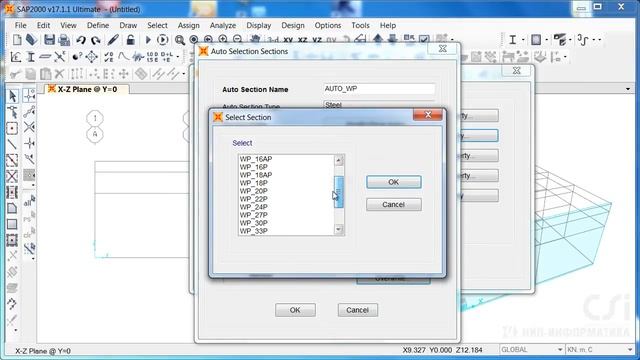Switch to the yz plane view

[317, 40]
